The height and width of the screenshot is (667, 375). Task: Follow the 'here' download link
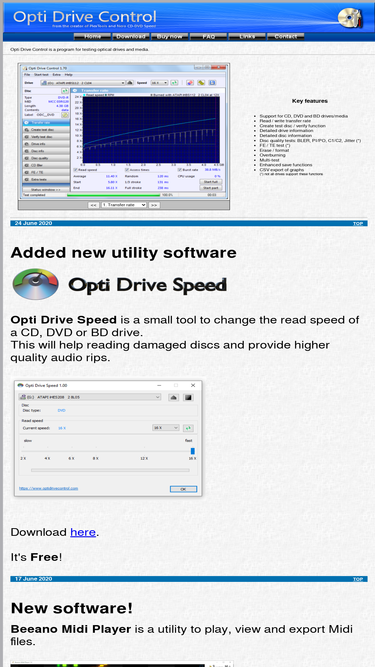[83, 532]
